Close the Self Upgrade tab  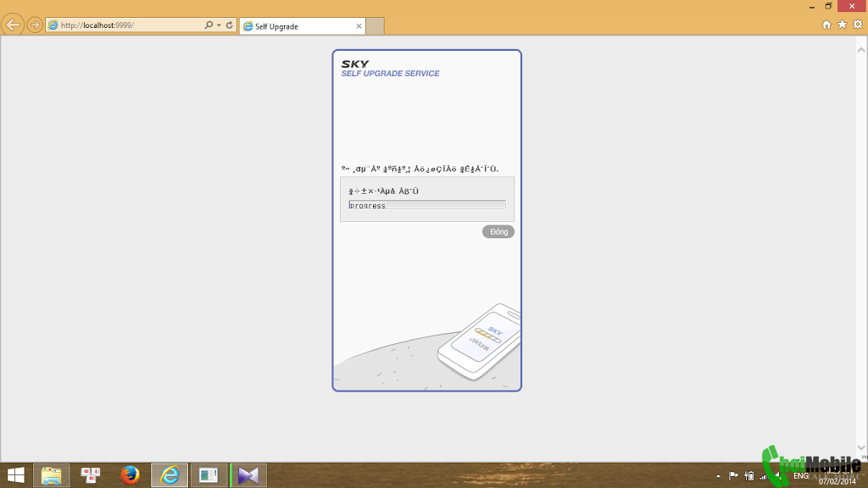click(359, 26)
